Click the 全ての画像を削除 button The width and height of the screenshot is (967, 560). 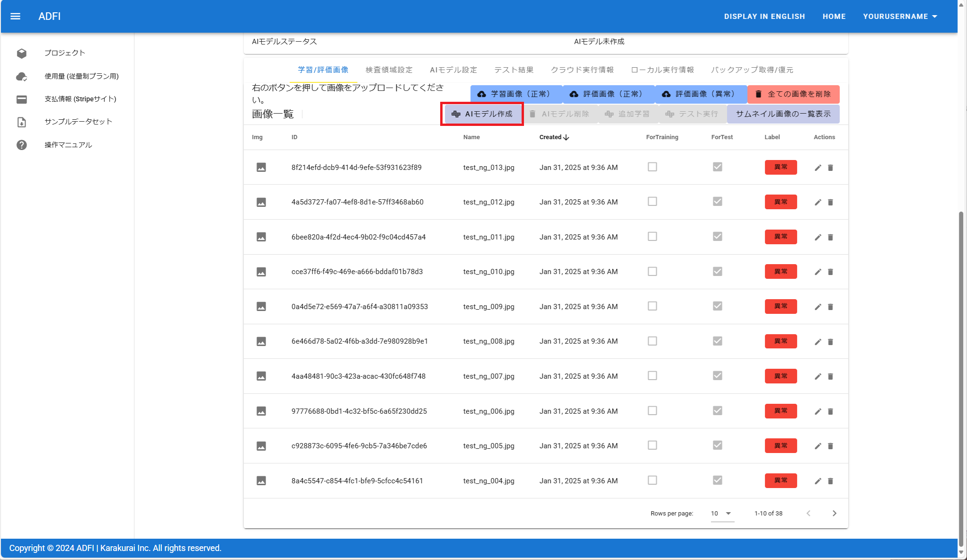(x=793, y=94)
